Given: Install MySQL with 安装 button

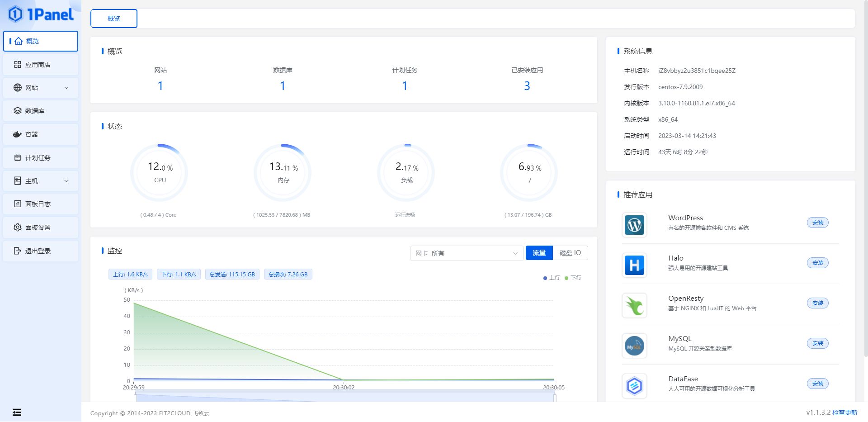Looking at the screenshot, I should point(817,343).
